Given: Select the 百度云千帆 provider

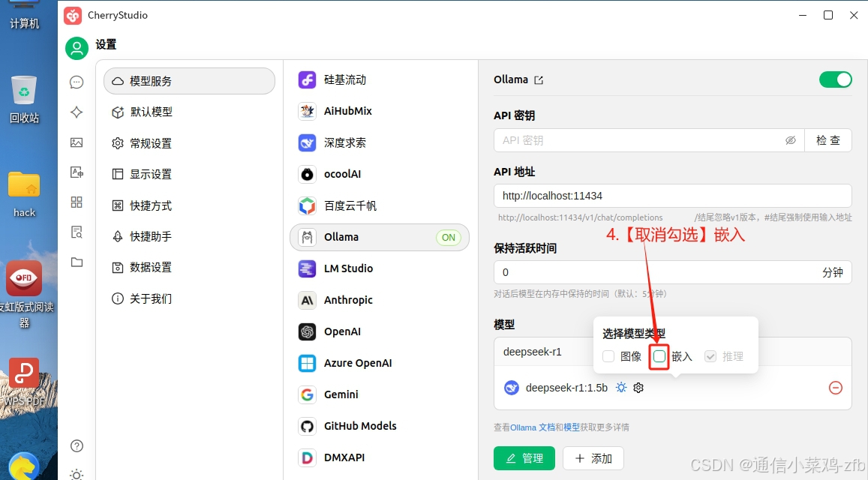Looking at the screenshot, I should [x=380, y=206].
